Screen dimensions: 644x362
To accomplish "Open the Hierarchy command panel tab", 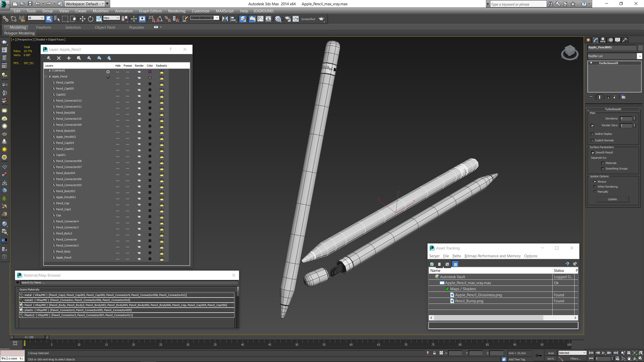I will 603,40.
